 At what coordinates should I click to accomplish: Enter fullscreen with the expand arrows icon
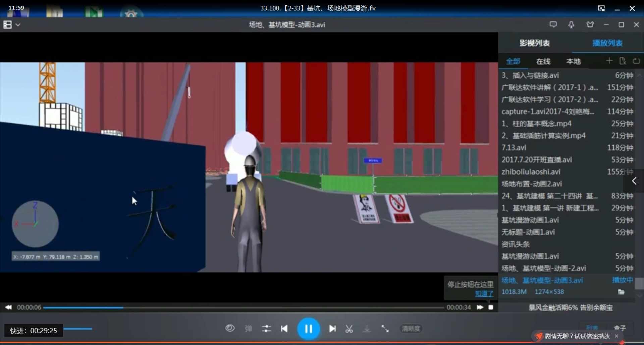(x=385, y=329)
